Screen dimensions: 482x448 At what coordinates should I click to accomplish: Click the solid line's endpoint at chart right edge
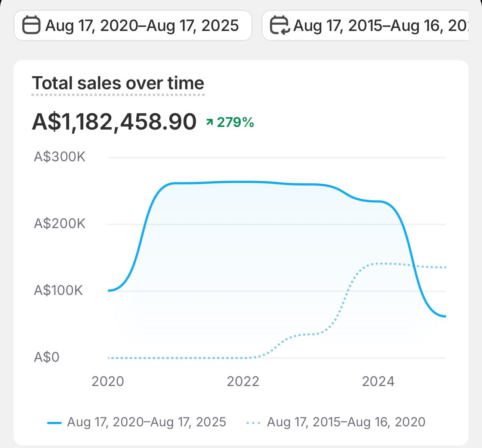point(445,316)
